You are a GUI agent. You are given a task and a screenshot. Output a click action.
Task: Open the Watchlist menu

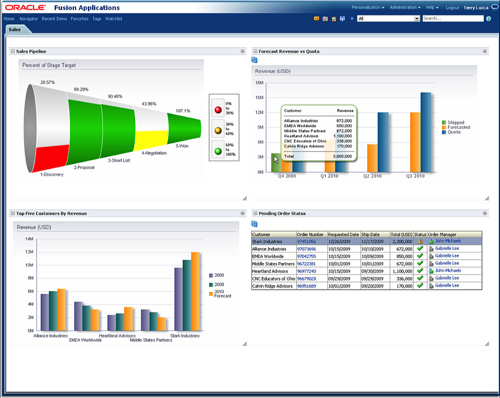tap(114, 19)
